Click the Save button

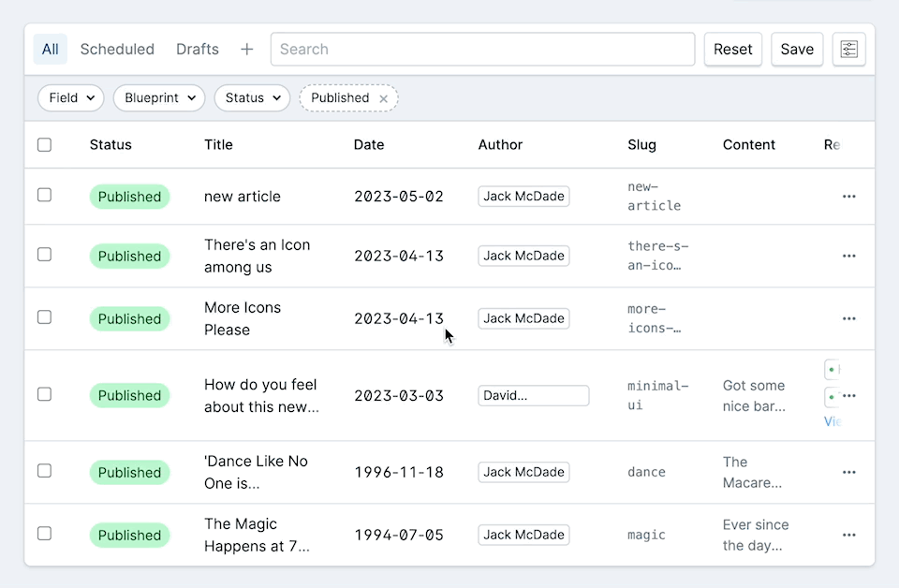pyautogui.click(x=797, y=50)
